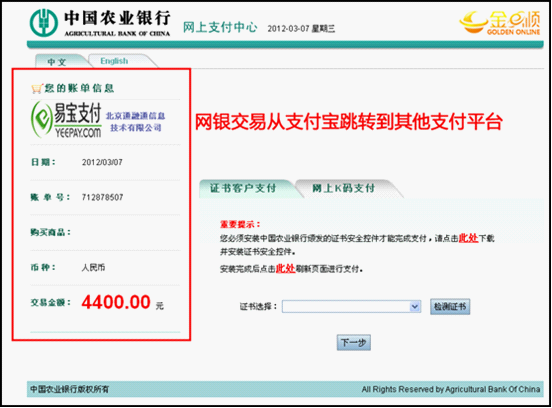Click 此处 link to refresh the page
Image resolution: width=552 pixels, height=408 pixels.
[x=285, y=269]
